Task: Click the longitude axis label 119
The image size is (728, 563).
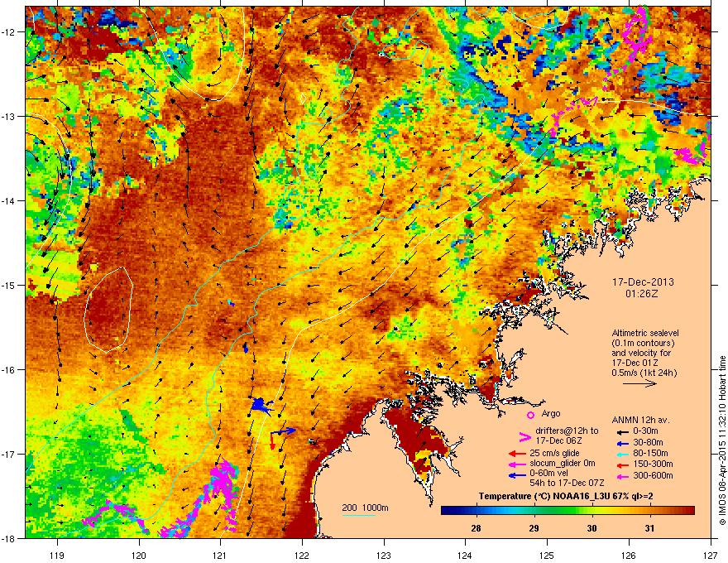Action: pos(58,555)
